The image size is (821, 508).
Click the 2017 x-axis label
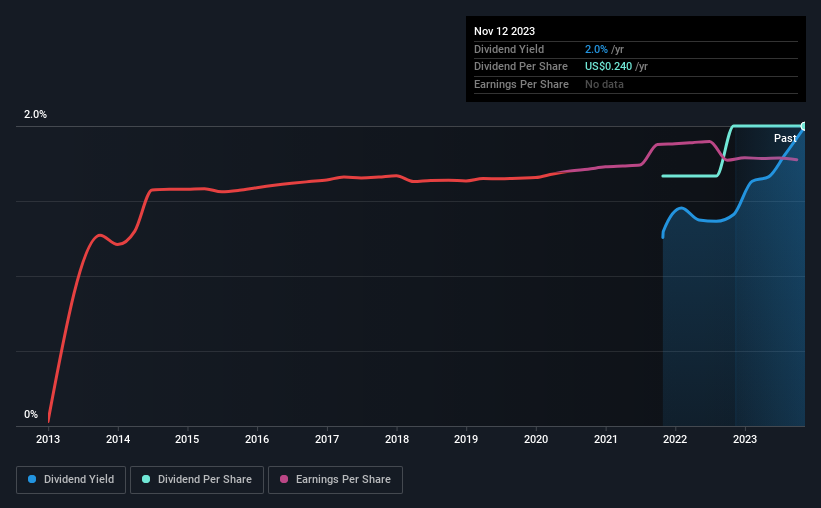coord(327,439)
